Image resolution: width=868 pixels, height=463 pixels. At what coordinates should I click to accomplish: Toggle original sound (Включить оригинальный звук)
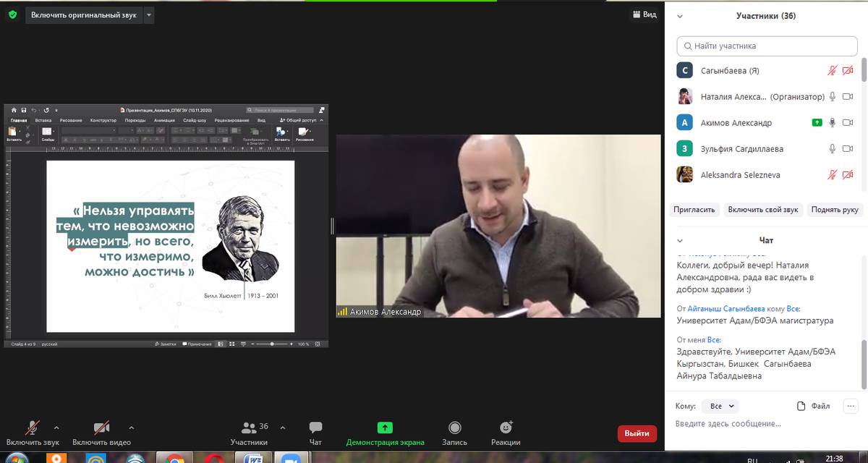[83, 14]
